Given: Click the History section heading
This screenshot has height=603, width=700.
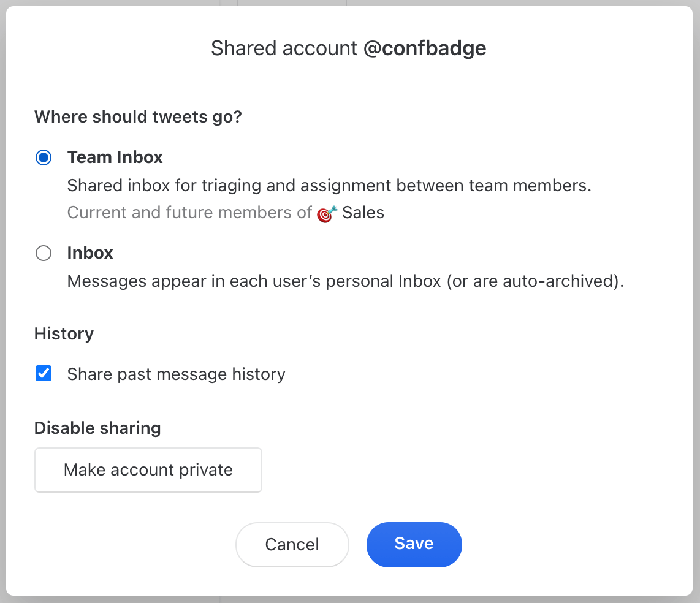Looking at the screenshot, I should (64, 334).
